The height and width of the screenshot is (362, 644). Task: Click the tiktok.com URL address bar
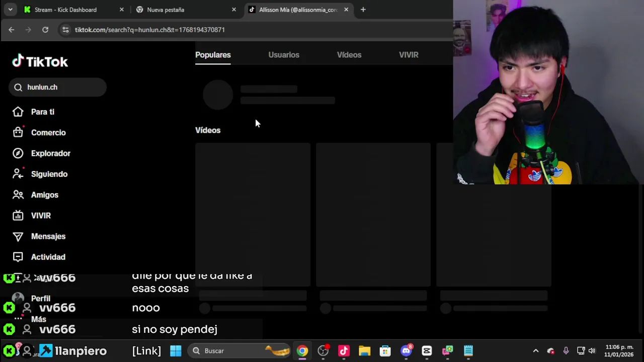[150, 30]
